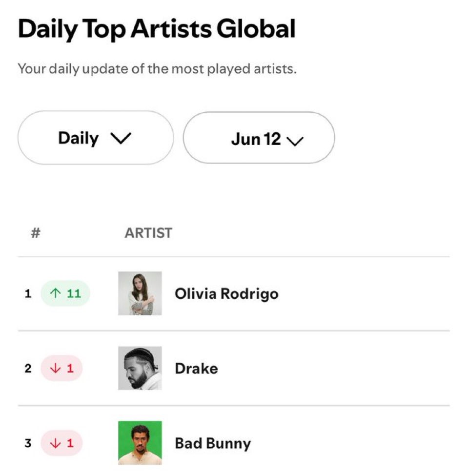Click the # rank column header
Image resolution: width=468 pixels, height=476 pixels.
coord(36,233)
